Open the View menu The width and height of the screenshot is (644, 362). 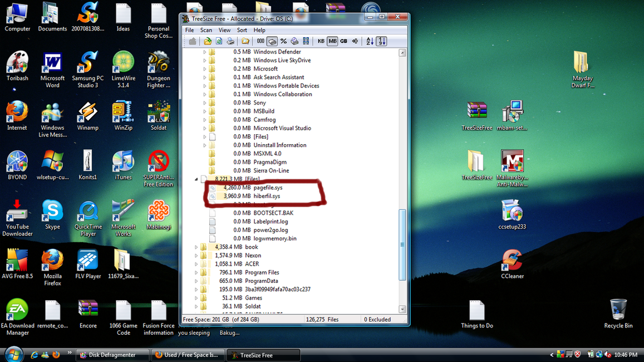click(224, 30)
